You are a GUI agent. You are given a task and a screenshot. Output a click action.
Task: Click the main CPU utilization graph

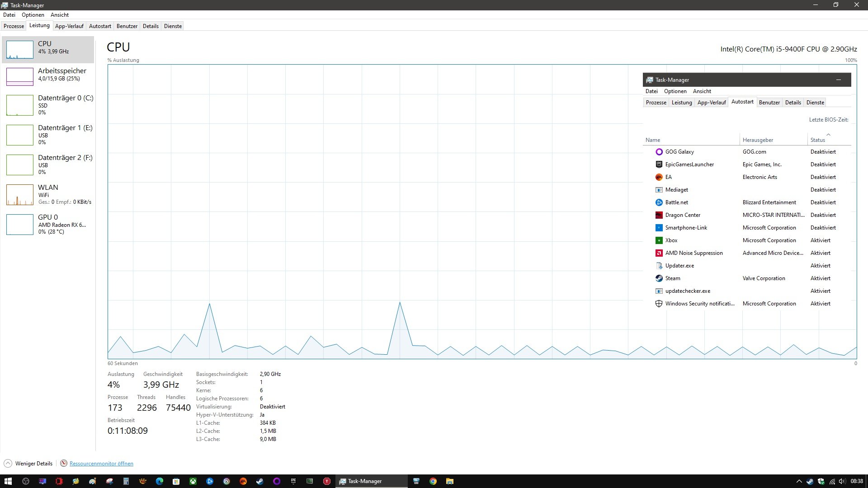click(482, 211)
